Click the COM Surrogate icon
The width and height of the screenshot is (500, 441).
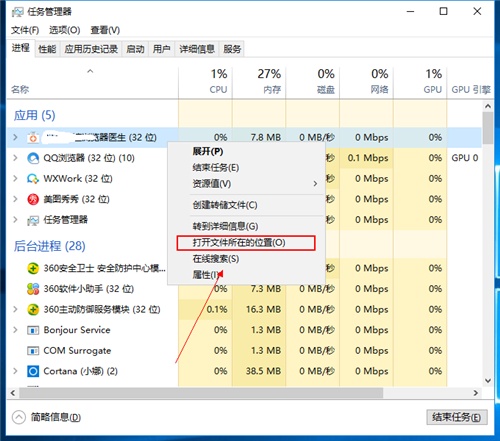pyautogui.click(x=33, y=351)
